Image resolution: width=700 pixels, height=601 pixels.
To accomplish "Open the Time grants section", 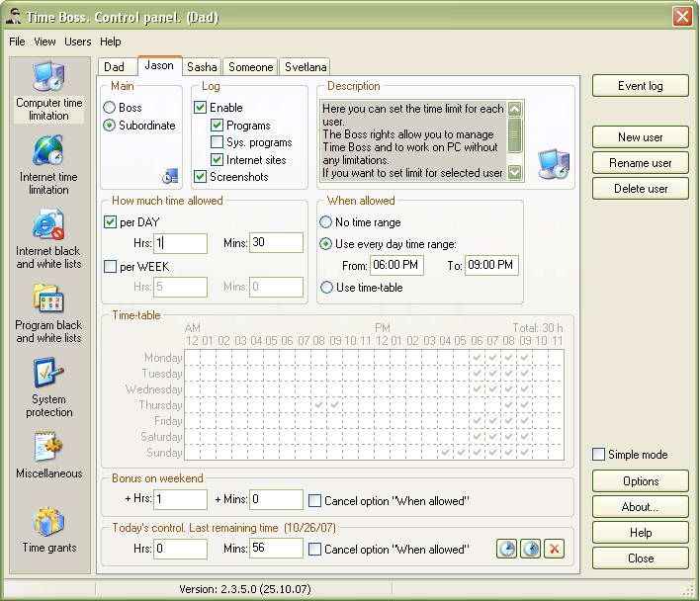I will (48, 530).
